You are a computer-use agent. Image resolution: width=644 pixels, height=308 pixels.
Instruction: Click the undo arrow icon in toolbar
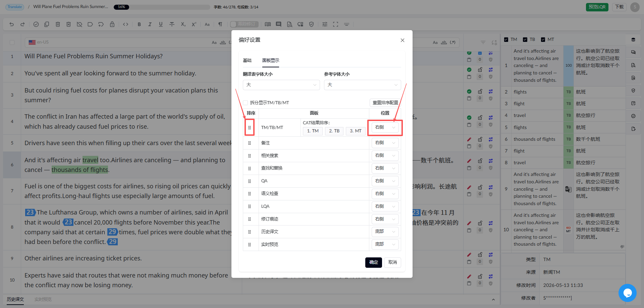pyautogui.click(x=12, y=24)
